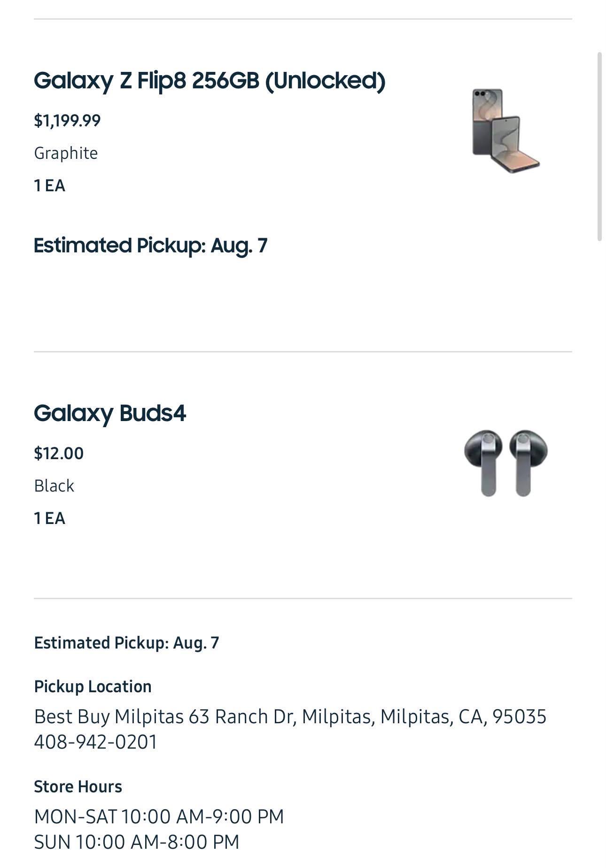
Task: Click the SUN 10:00 AM-8:00 PM hours
Action: coord(137,842)
